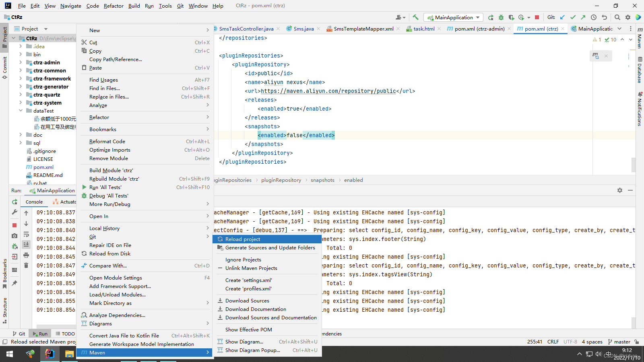Toggle Ignore Projects option

[x=243, y=259]
